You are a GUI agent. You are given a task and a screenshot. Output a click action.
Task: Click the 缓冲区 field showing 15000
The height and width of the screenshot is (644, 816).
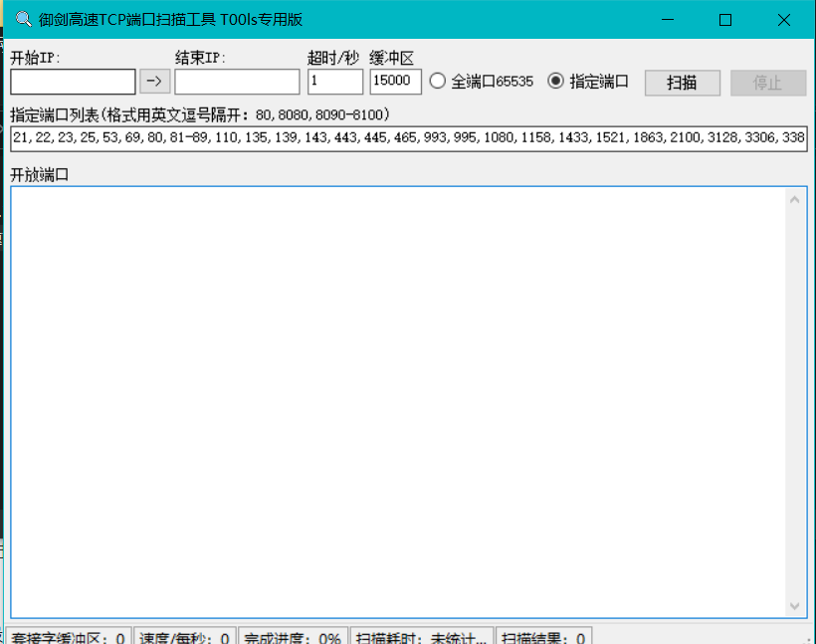(395, 82)
